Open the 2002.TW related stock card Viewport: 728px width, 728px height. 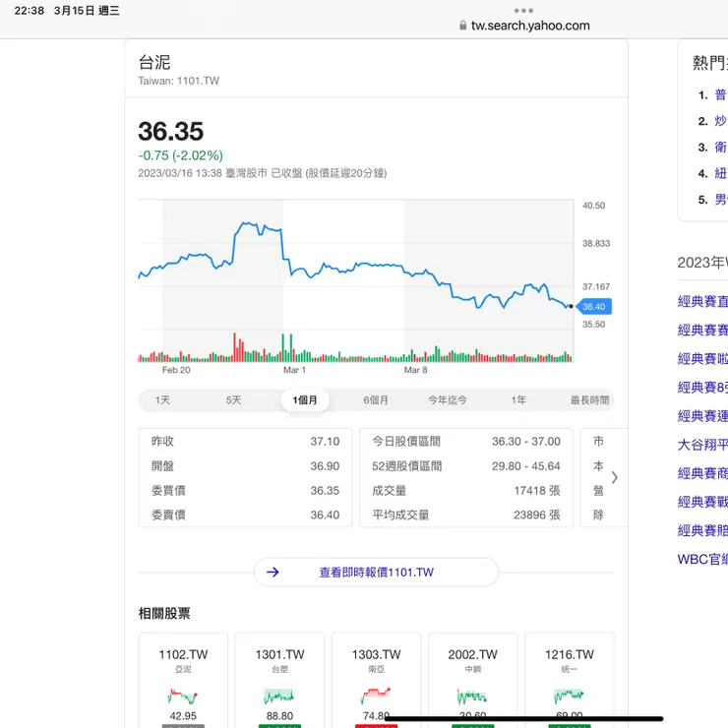(x=472, y=680)
